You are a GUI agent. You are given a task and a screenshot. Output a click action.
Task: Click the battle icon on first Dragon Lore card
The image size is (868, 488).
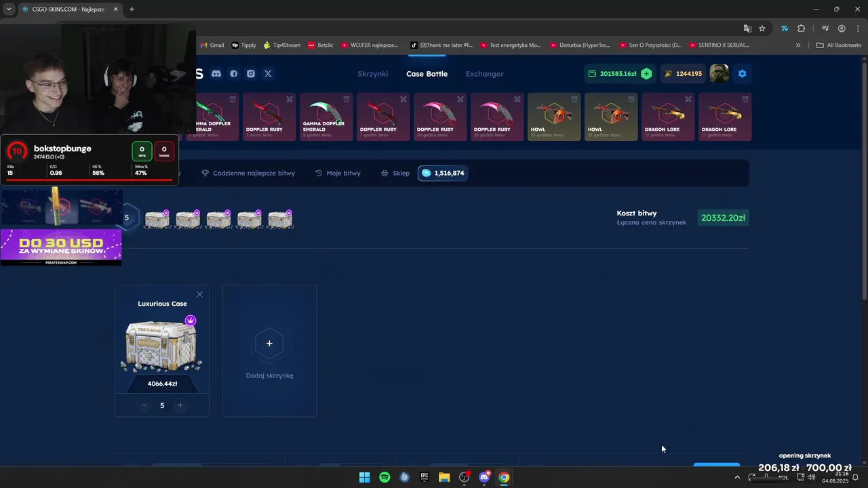pos(688,99)
